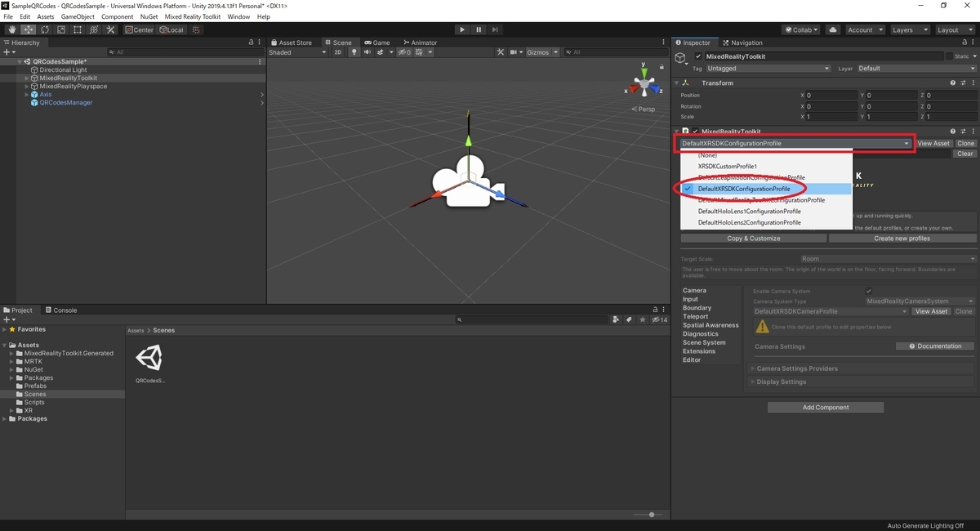
Task: Open the GameObject icon picker in Inspector
Action: point(681,59)
